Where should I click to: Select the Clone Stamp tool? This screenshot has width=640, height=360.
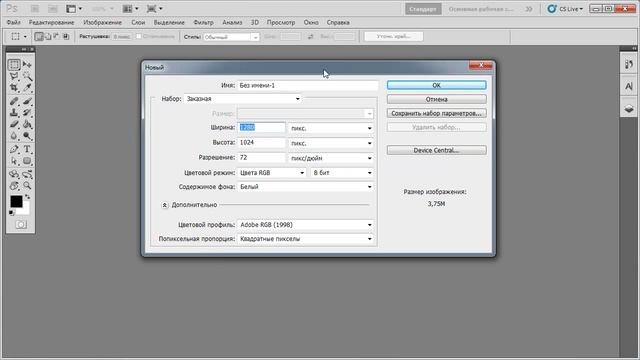(14, 113)
